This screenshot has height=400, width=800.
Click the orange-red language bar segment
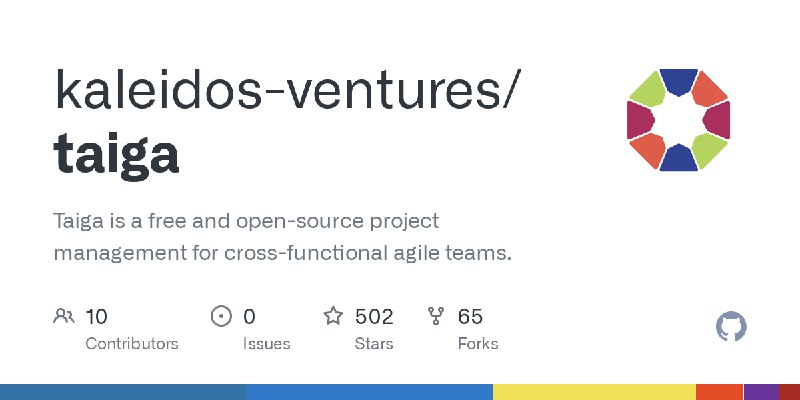tap(719, 392)
